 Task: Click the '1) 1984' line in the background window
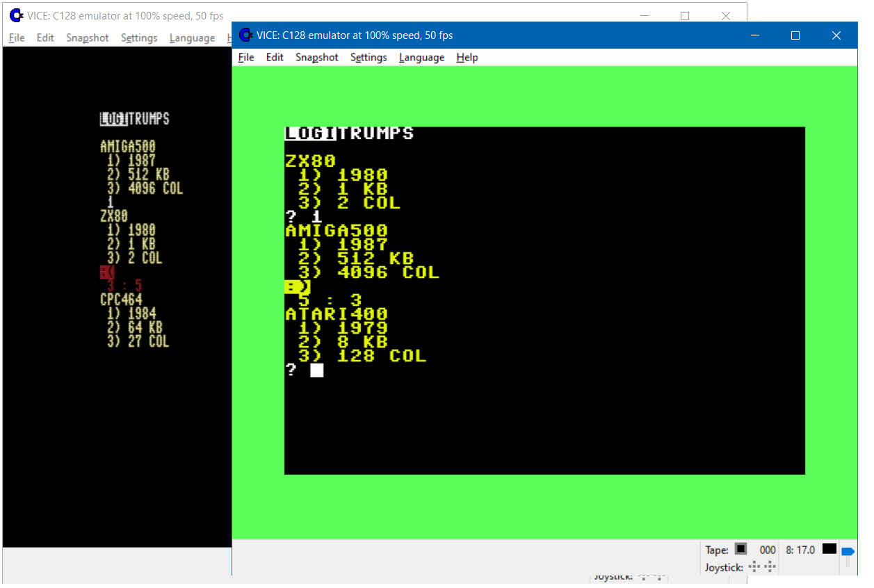click(x=131, y=313)
